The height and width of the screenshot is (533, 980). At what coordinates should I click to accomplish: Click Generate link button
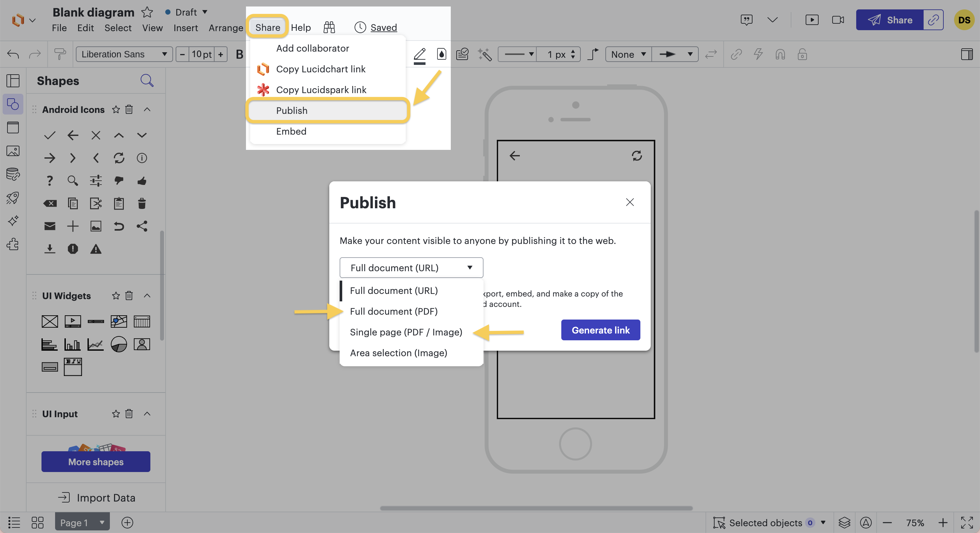tap(601, 330)
